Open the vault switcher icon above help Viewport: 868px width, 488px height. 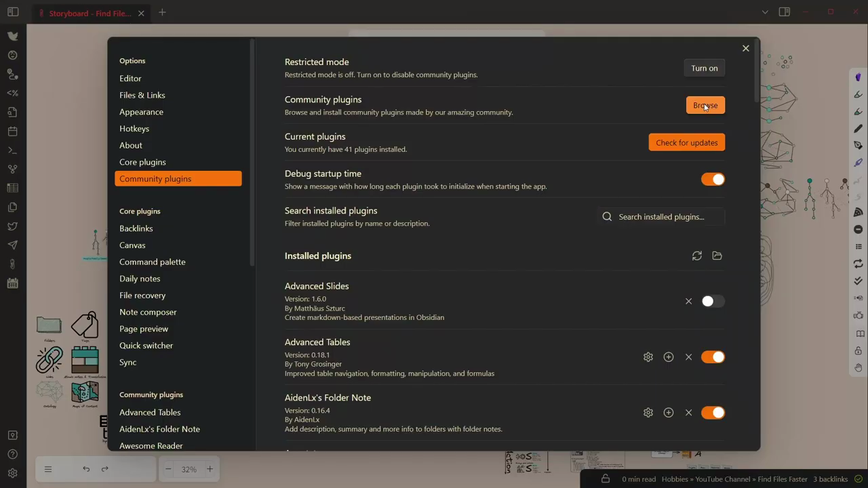pyautogui.click(x=13, y=435)
